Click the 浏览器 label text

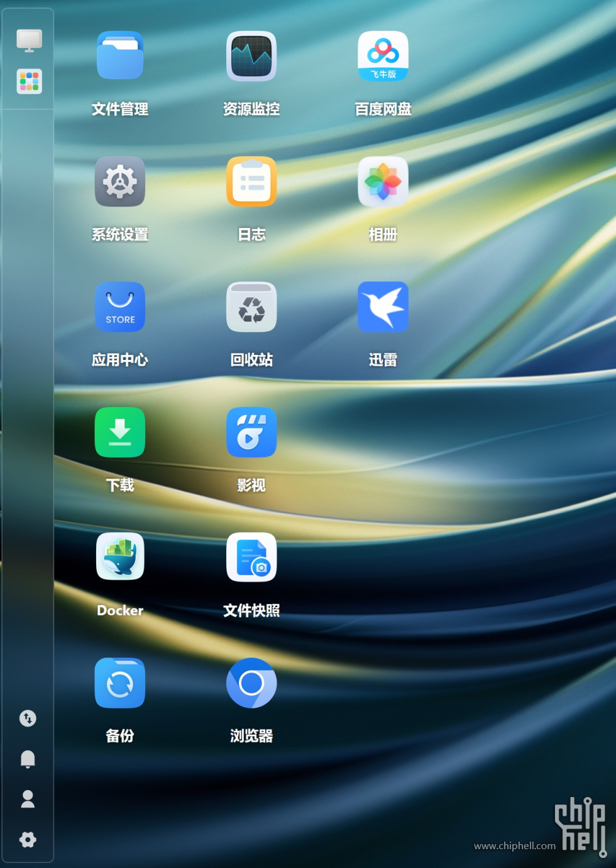tap(251, 735)
